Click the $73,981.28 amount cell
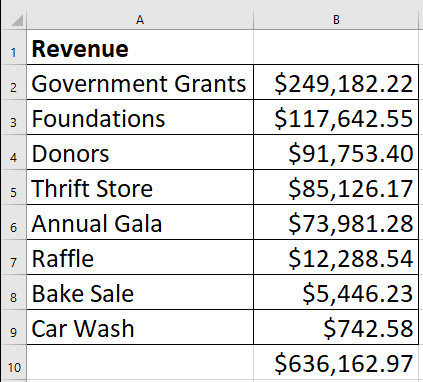 pos(336,222)
